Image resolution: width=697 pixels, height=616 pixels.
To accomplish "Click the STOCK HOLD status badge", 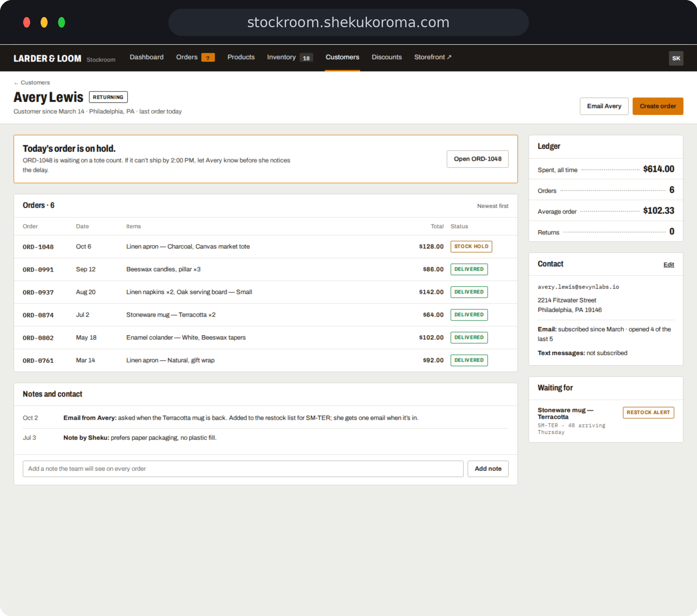I will pos(471,246).
